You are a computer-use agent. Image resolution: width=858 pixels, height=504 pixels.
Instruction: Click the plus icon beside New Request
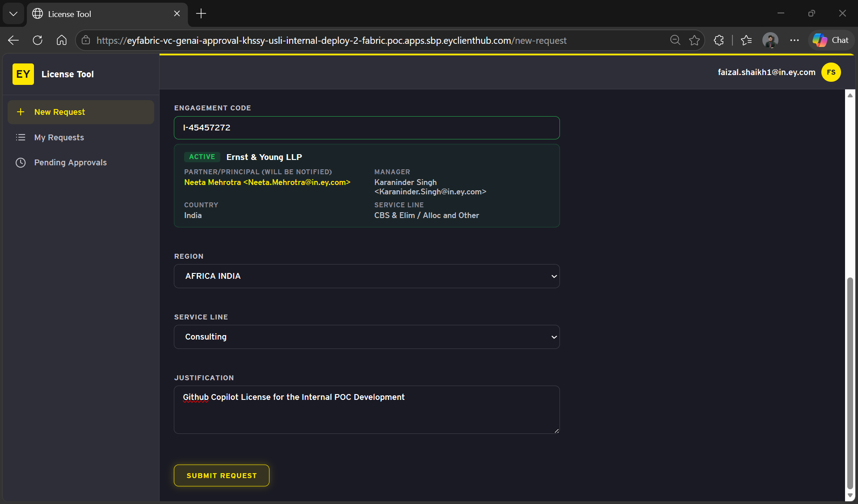(21, 112)
